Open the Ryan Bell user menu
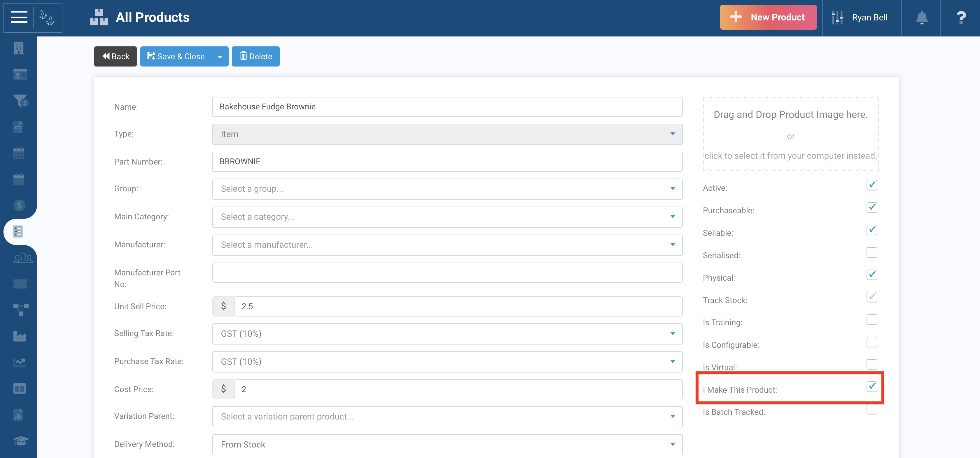 [x=862, y=18]
